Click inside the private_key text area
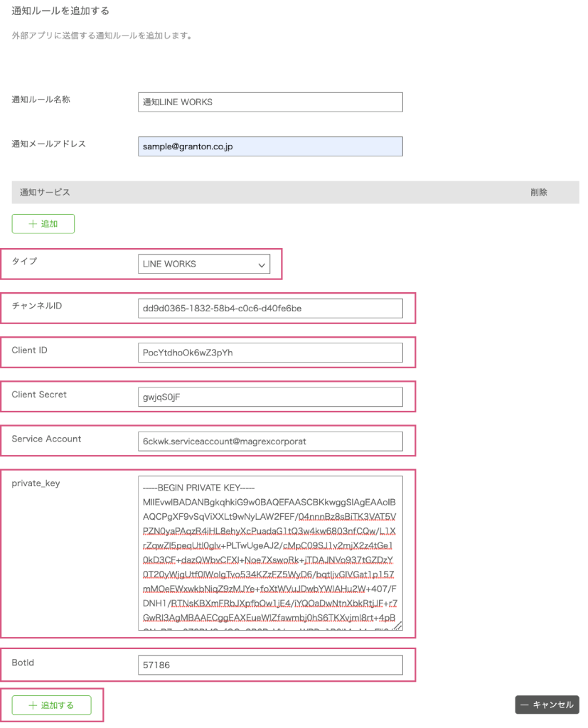588x728 pixels. tap(270, 552)
